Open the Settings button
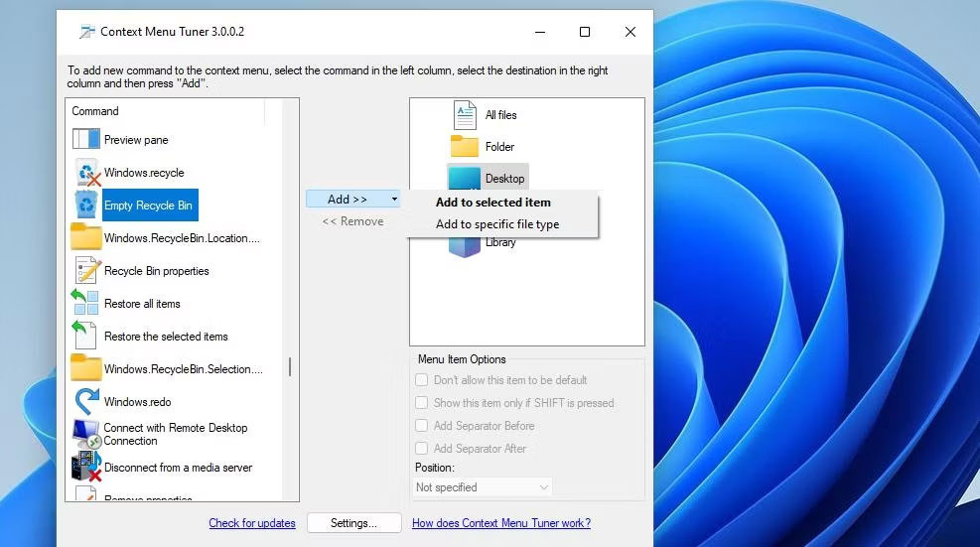This screenshot has width=980, height=547. 353,523
